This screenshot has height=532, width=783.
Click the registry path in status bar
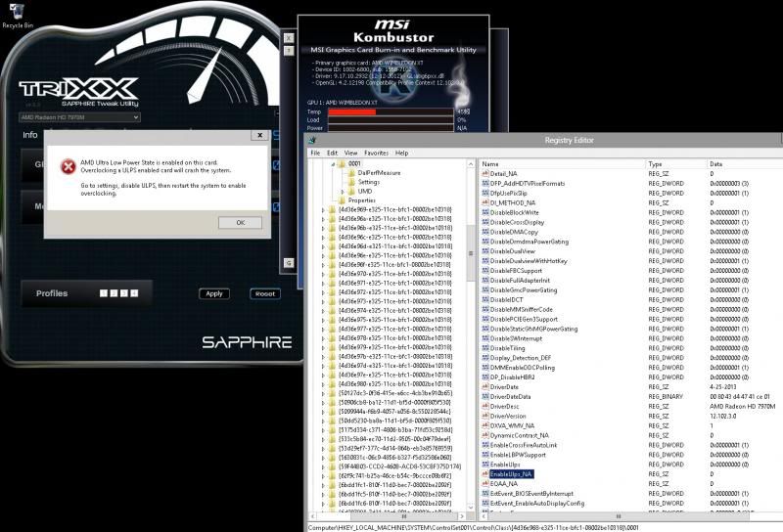tap(473, 527)
